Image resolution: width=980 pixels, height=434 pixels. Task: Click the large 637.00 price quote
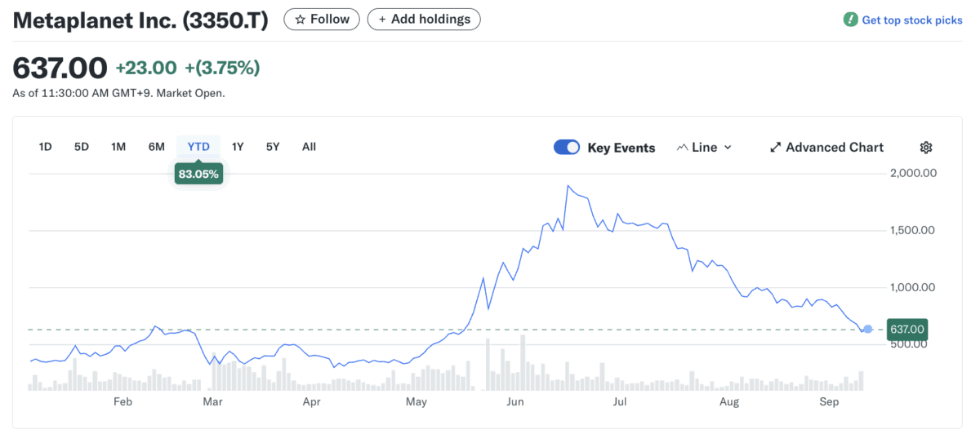tap(60, 68)
